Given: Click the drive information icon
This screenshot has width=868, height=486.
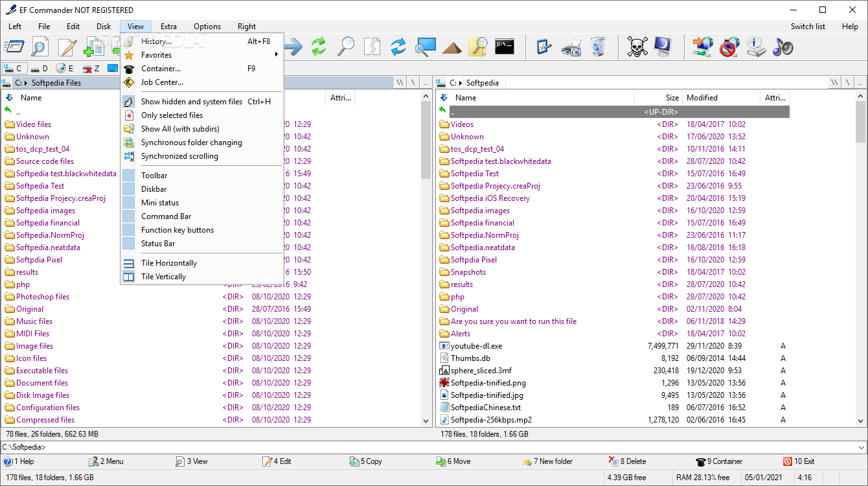Looking at the screenshot, I should click(x=756, y=47).
